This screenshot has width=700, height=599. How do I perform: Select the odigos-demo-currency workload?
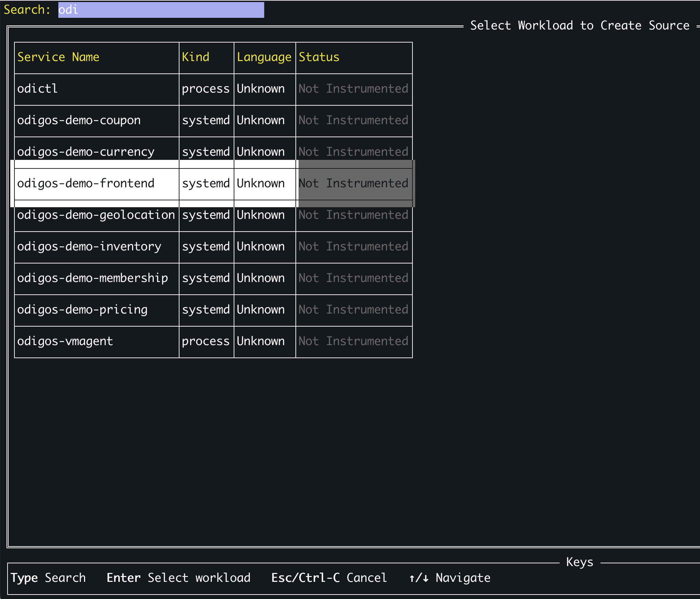tap(86, 152)
